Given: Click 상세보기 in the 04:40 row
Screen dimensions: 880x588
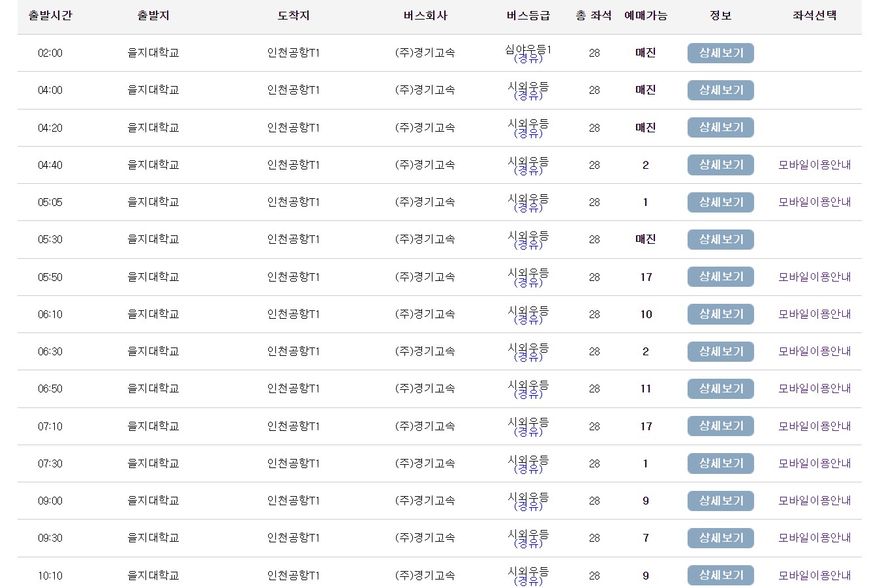Looking at the screenshot, I should 720,165.
